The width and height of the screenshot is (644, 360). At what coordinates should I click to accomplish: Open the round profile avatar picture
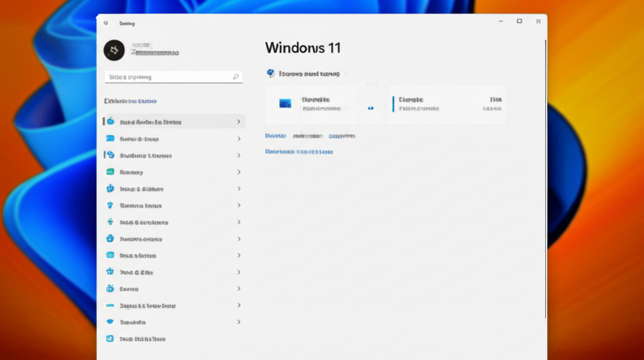tap(114, 50)
